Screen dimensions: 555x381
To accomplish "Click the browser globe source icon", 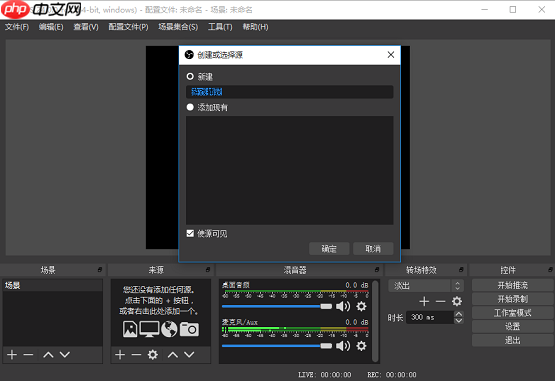I will pyautogui.click(x=169, y=329).
